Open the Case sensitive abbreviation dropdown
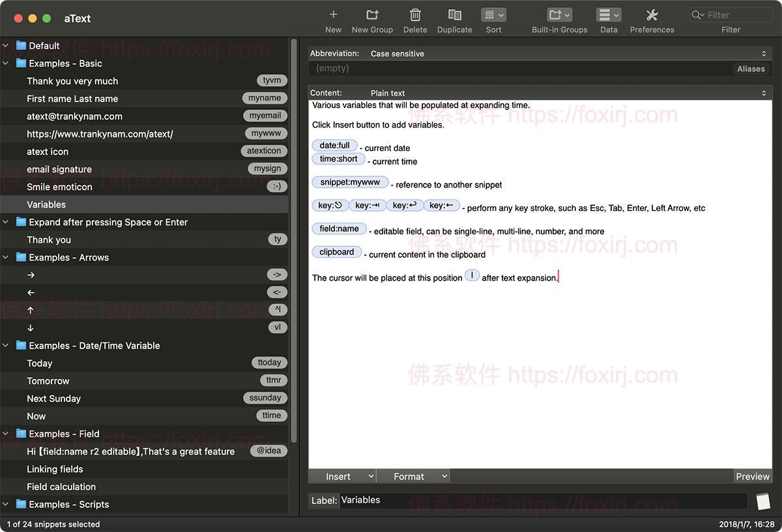Viewport: 782px width, 532px height. [x=567, y=53]
